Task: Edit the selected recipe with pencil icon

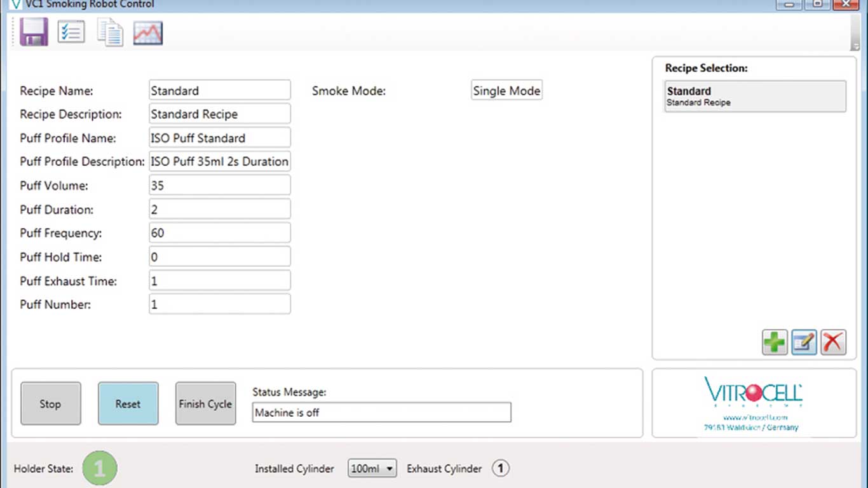Action: click(x=804, y=342)
